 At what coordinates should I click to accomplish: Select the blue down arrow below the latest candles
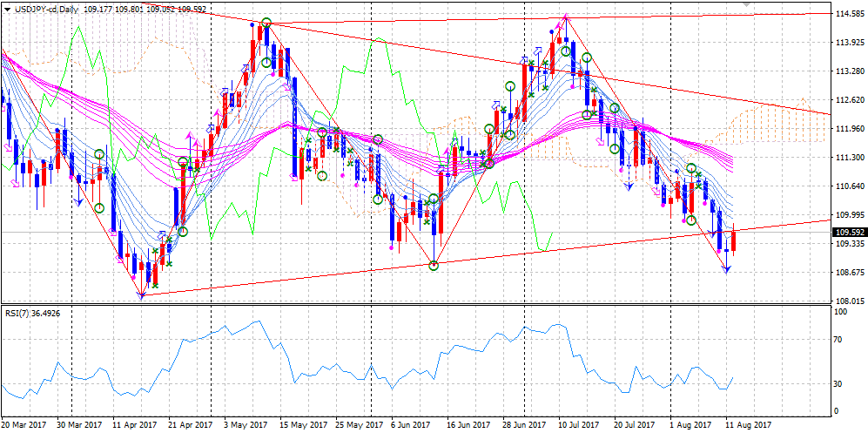[x=727, y=269]
